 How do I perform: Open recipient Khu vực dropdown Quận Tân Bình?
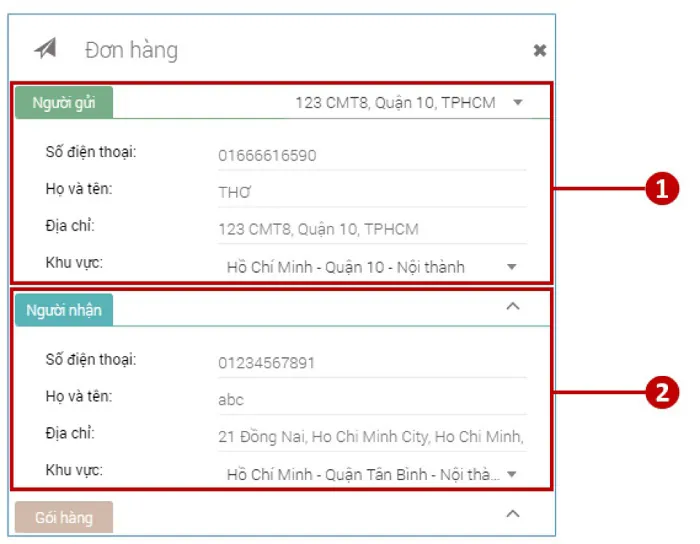(x=372, y=474)
